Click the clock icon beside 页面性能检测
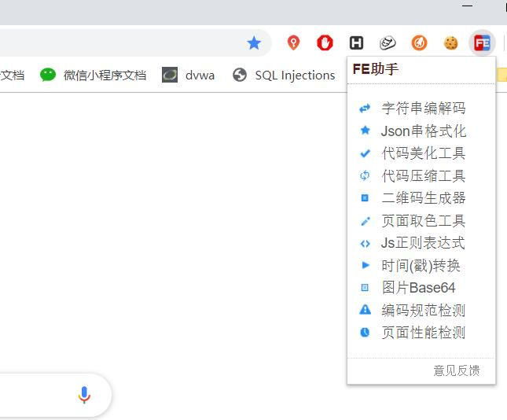Image resolution: width=507 pixels, height=420 pixels. coord(365,333)
